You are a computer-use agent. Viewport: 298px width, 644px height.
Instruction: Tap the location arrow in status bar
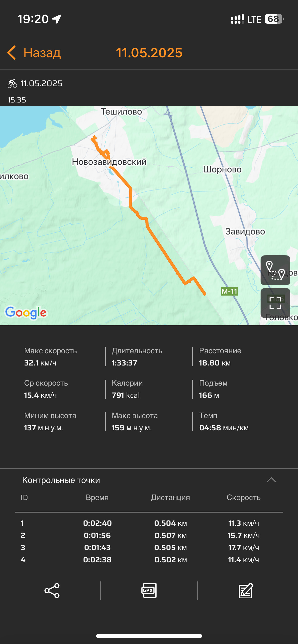57,19
